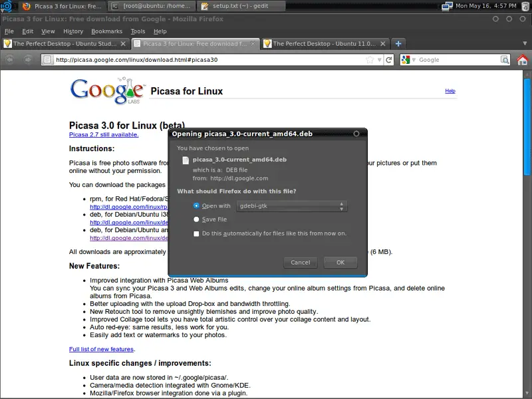
Task: Click the page vertical scrollbar thumb
Action: (x=527, y=127)
